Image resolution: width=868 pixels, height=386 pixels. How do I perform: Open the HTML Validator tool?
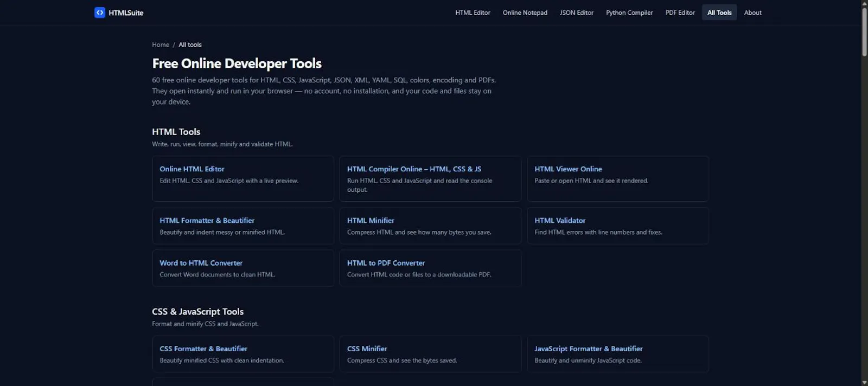pyautogui.click(x=618, y=226)
